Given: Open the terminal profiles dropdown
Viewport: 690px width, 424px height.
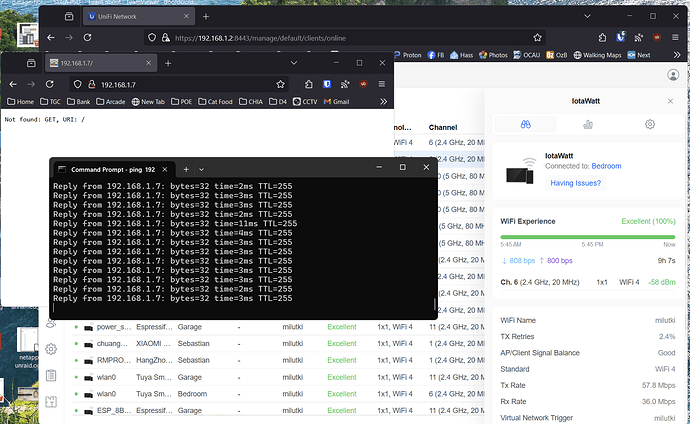Looking at the screenshot, I should [201, 169].
